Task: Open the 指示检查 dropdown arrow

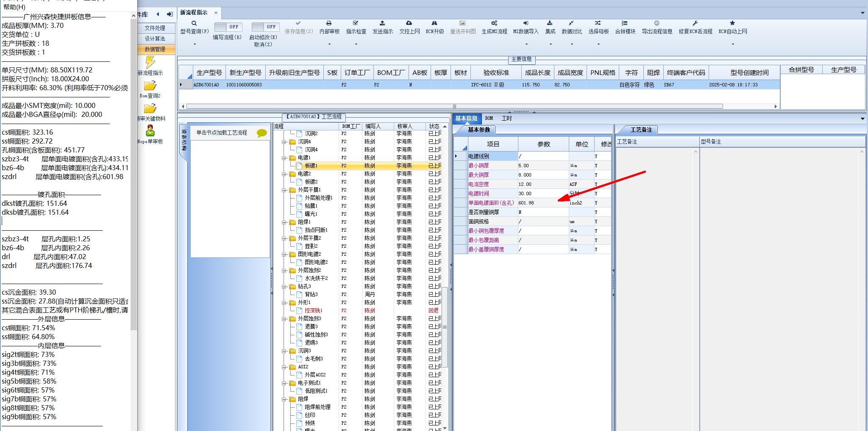Action: pyautogui.click(x=356, y=44)
